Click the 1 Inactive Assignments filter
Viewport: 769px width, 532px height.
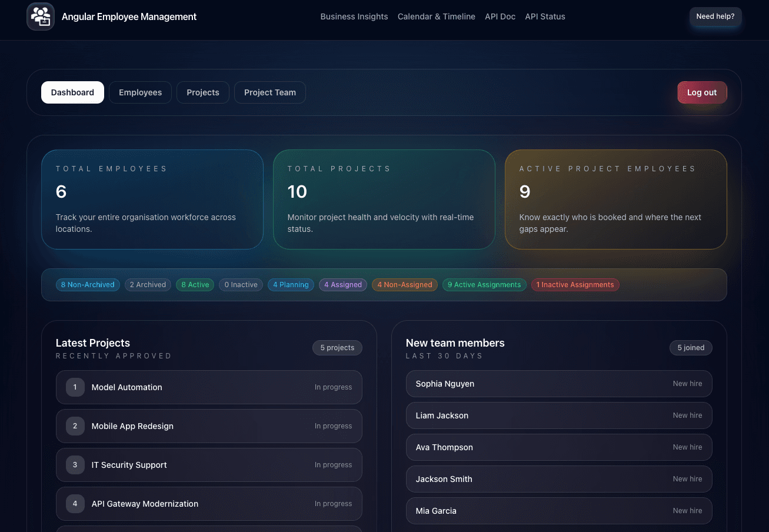(x=575, y=285)
